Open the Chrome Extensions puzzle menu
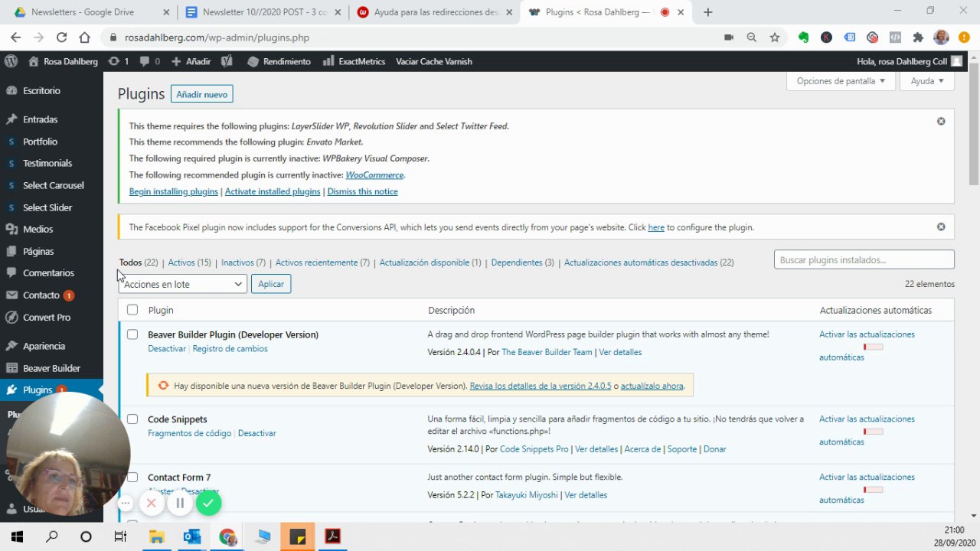 tap(919, 37)
